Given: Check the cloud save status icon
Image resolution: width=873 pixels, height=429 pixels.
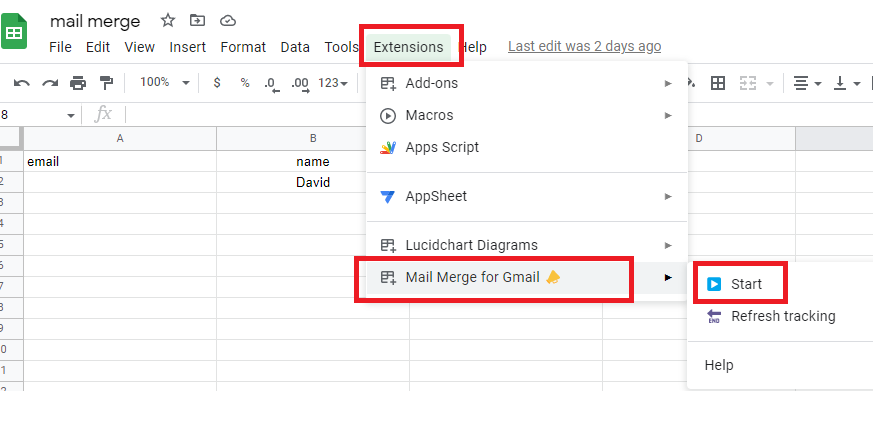Looking at the screenshot, I should point(228,21).
